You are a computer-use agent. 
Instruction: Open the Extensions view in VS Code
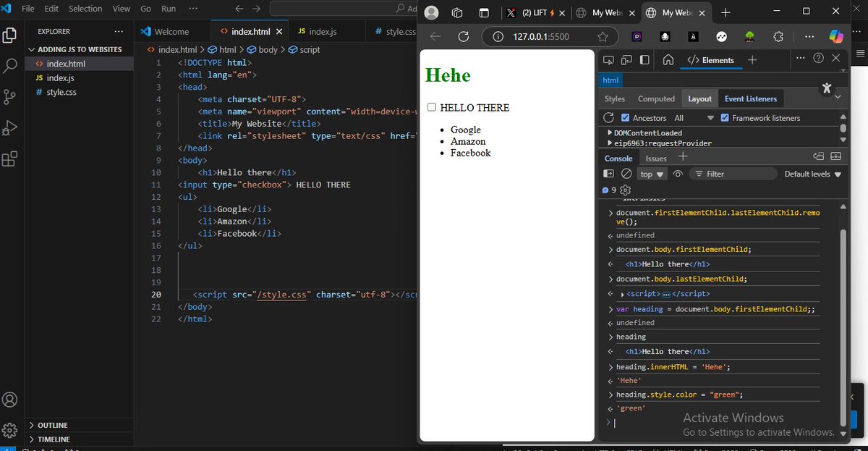coord(10,159)
